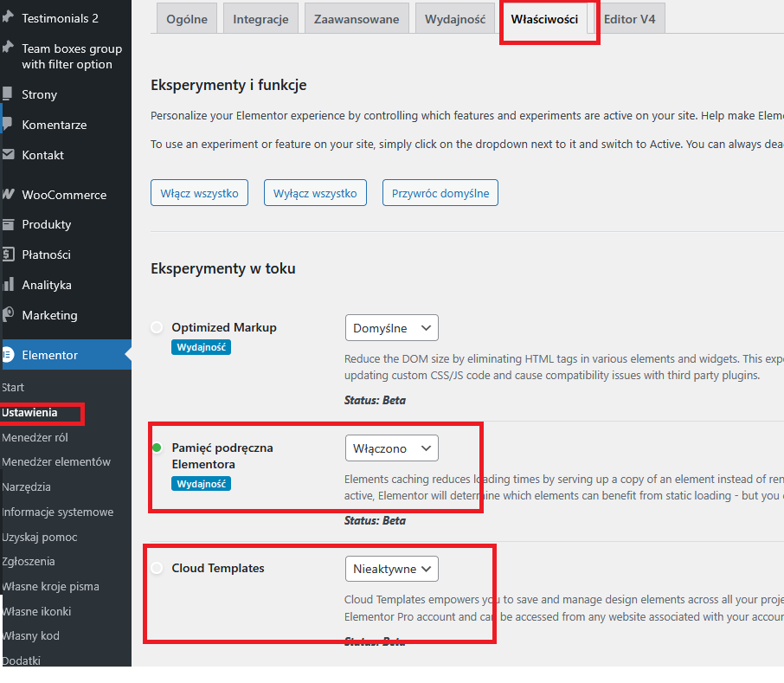The height and width of the screenshot is (683, 784).
Task: Click the status dot beside Optimized Markup
Action: coord(157,327)
